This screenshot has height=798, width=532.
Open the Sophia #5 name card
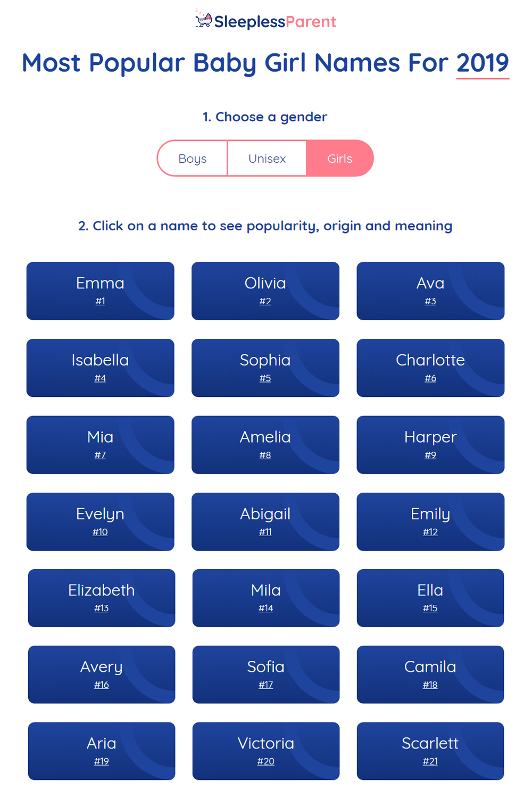pyautogui.click(x=265, y=368)
